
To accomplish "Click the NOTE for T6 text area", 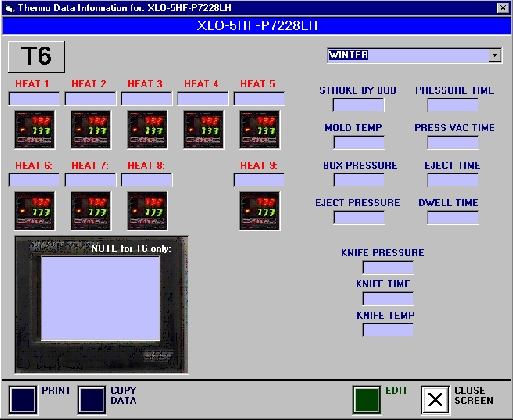I will [100, 298].
